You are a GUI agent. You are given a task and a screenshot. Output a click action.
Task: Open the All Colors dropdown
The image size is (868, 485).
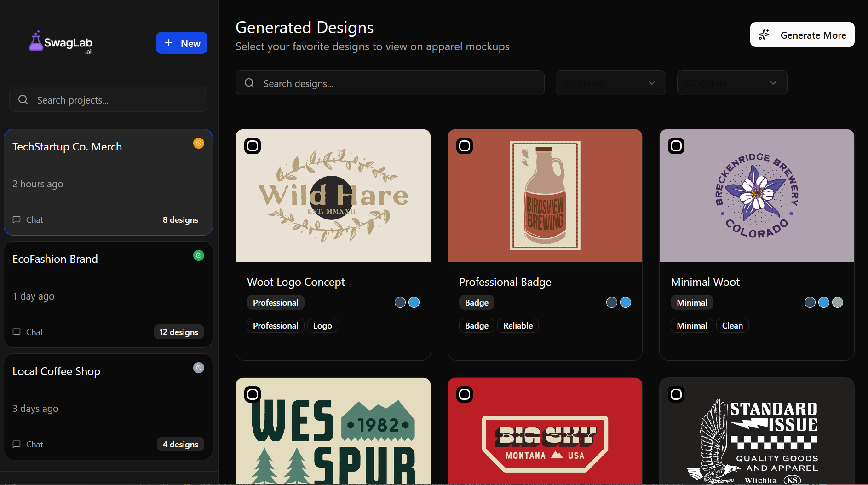click(x=732, y=83)
